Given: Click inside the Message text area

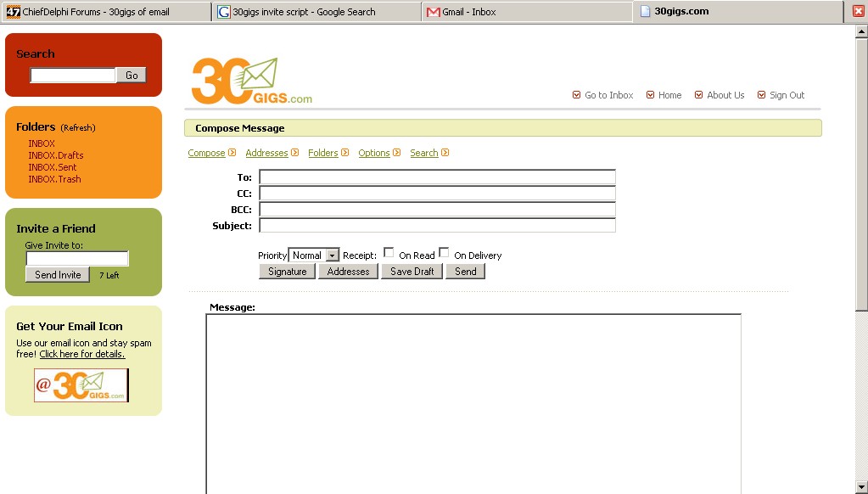Looking at the screenshot, I should tap(473, 404).
